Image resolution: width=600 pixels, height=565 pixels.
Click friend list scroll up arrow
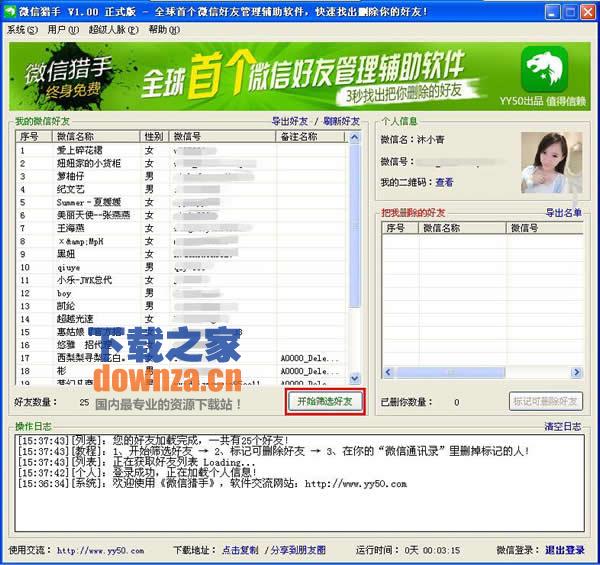pyautogui.click(x=355, y=137)
